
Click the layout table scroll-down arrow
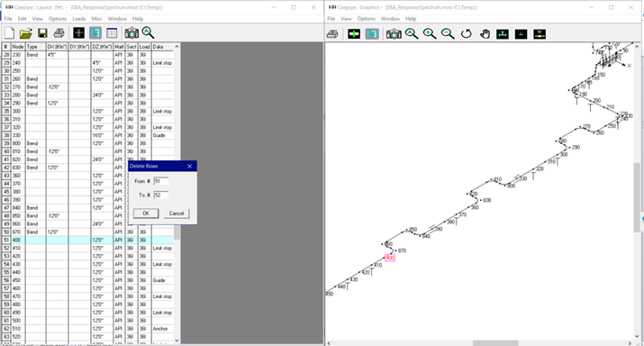click(177, 341)
